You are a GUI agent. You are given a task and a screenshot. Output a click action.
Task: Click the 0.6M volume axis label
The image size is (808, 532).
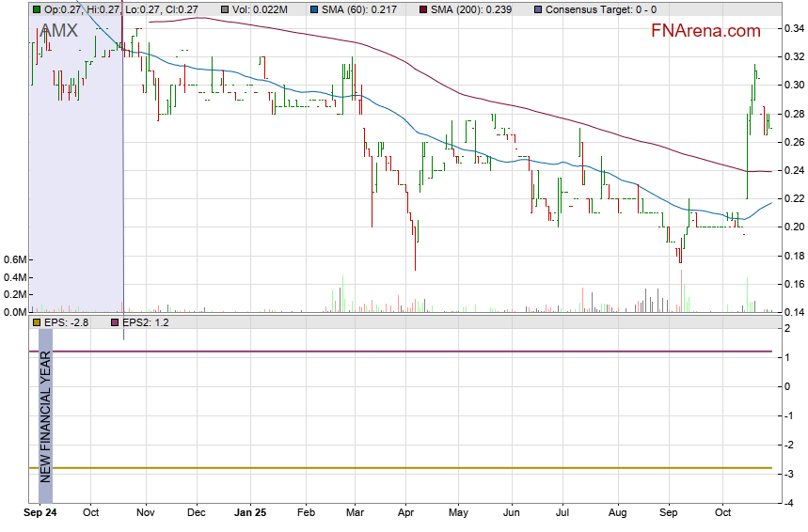[x=13, y=259]
